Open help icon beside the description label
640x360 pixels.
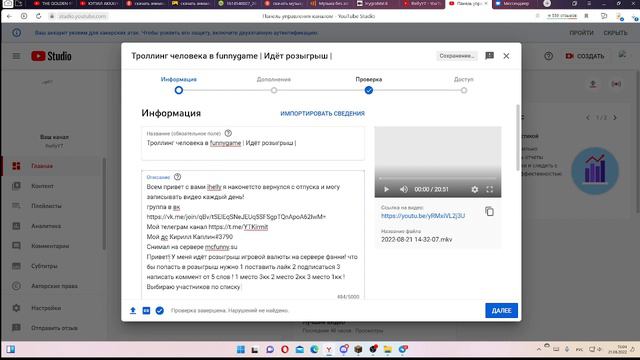tap(177, 177)
